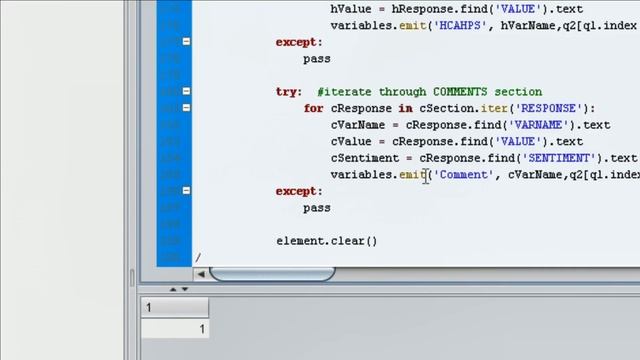640x360 pixels.
Task: Click the horizontal scrollbar left arrow
Action: click(201, 274)
